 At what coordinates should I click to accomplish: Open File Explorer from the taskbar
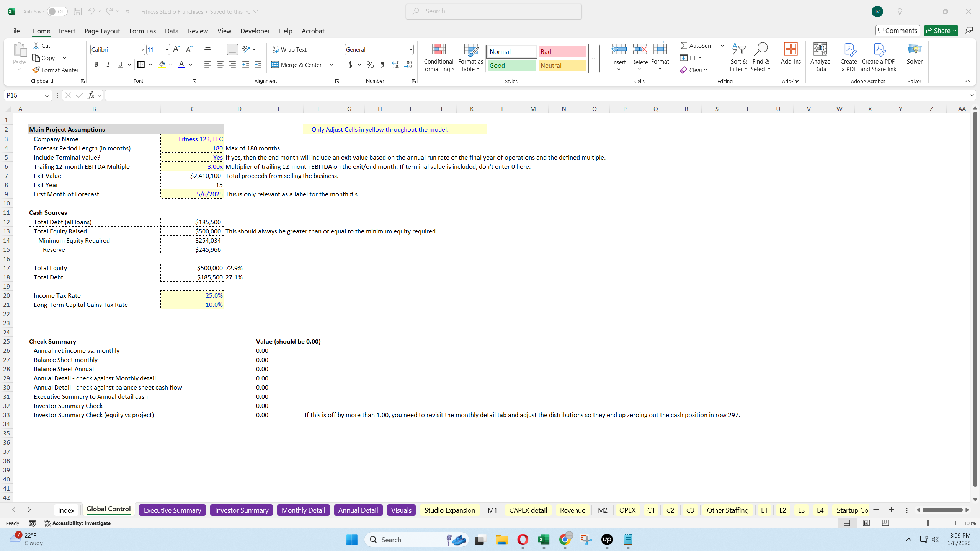501,540
